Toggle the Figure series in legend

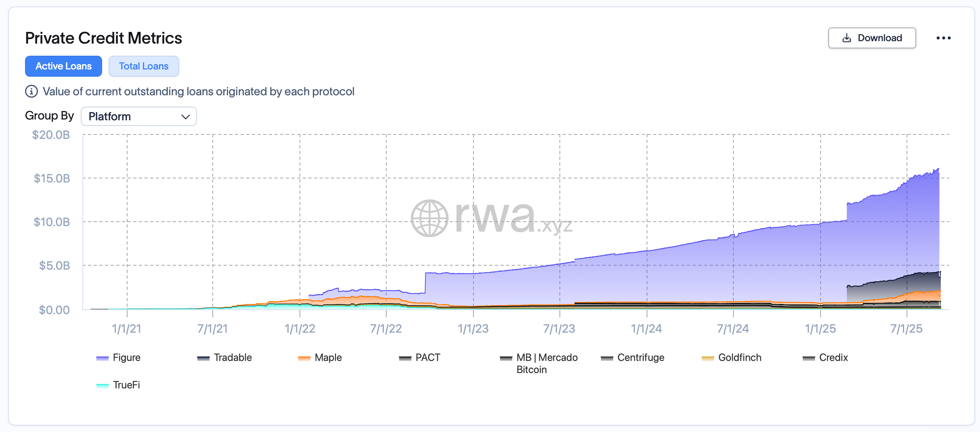(126, 358)
